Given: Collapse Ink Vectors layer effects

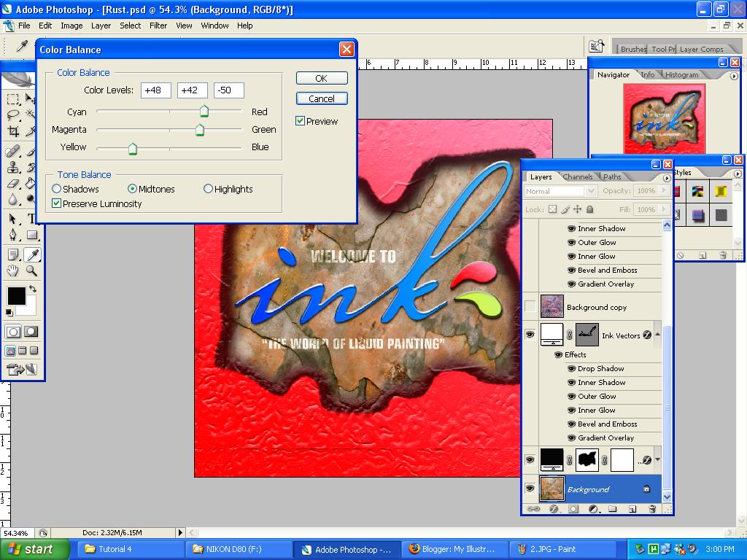Looking at the screenshot, I should pos(658,335).
